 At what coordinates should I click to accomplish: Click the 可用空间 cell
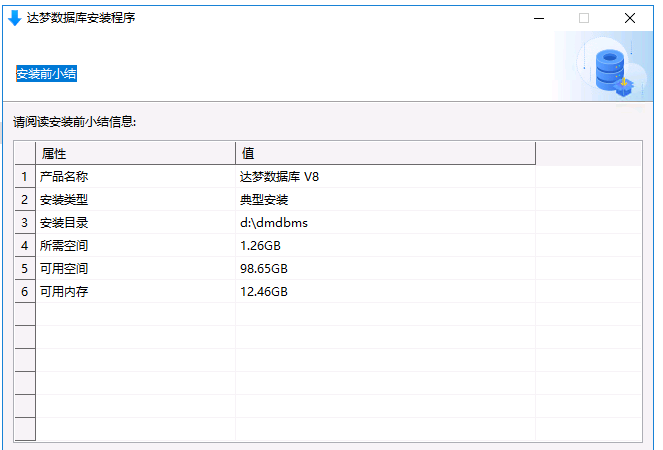click(x=135, y=269)
